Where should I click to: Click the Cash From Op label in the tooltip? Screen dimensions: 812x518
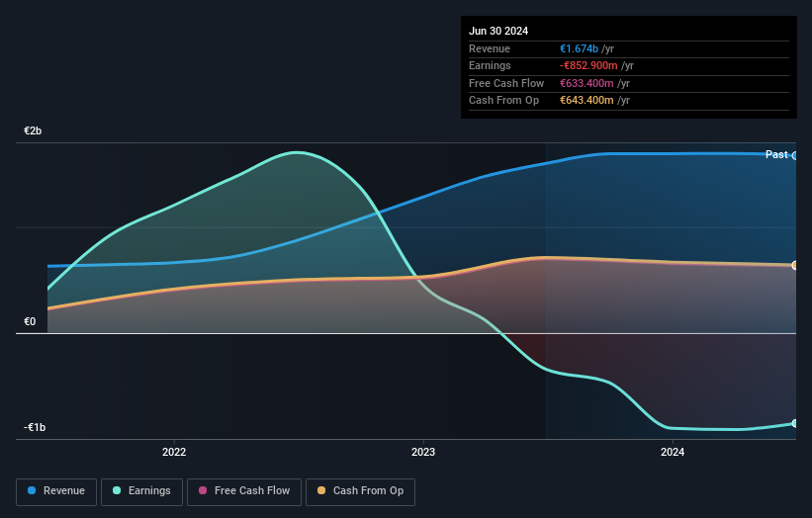point(503,101)
